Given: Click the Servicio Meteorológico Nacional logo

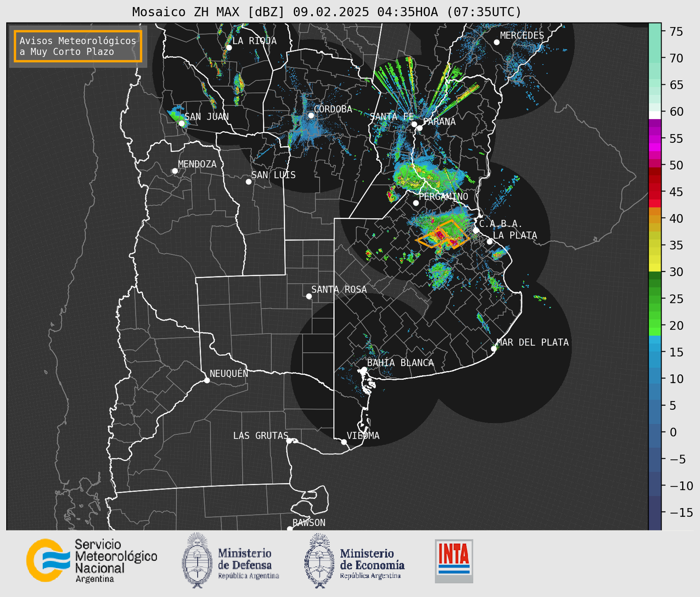Looking at the screenshot, I should tap(92, 560).
